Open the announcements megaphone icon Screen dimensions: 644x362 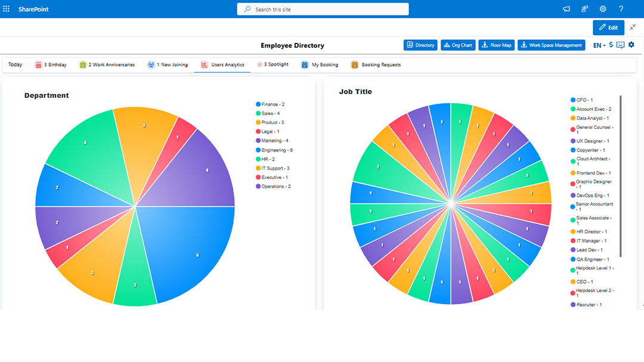[x=566, y=9]
